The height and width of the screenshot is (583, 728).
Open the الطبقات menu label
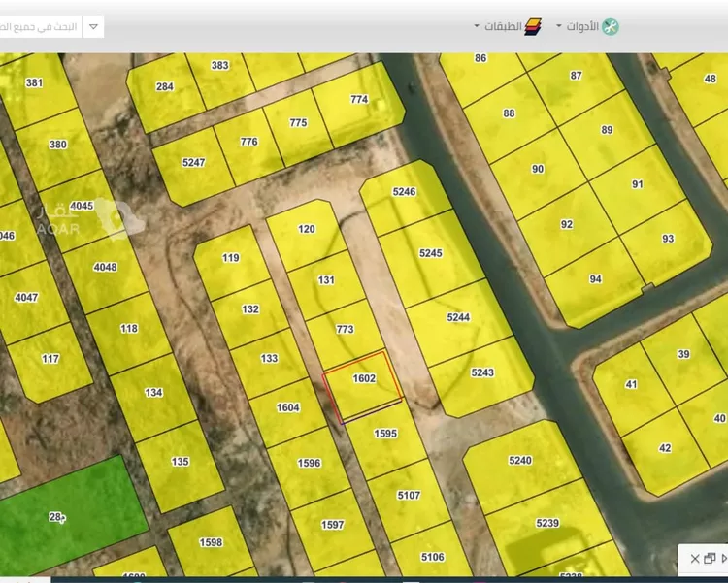tap(503, 26)
